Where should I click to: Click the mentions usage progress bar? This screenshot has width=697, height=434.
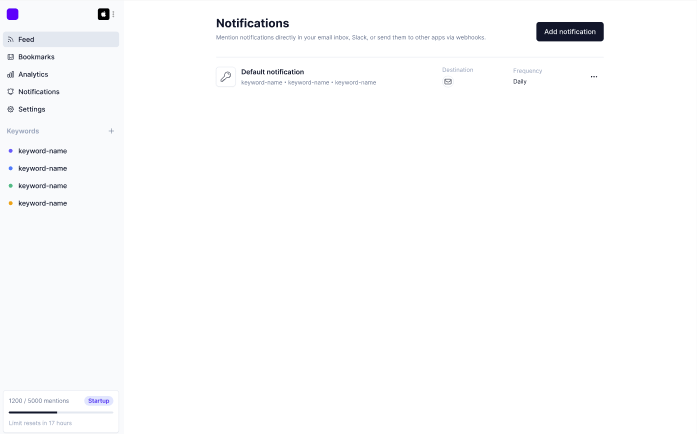(x=60, y=412)
